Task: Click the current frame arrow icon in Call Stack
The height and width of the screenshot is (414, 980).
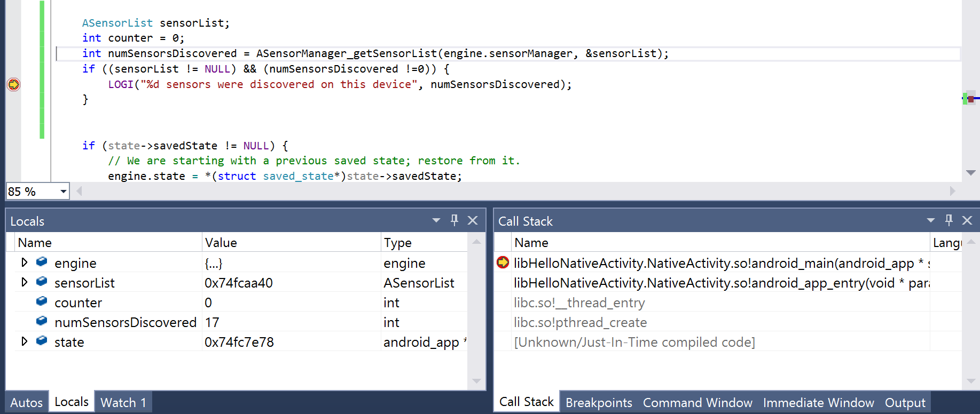Action: click(503, 262)
